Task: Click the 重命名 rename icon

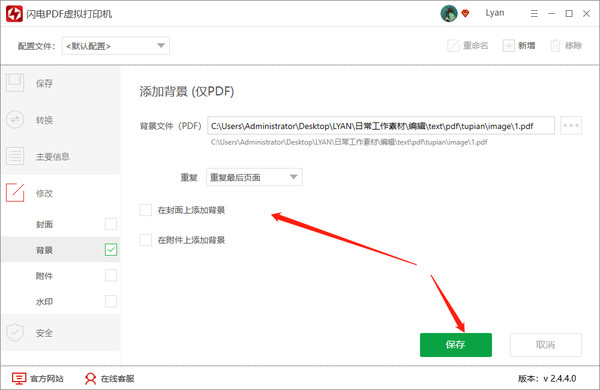Action: [453, 46]
